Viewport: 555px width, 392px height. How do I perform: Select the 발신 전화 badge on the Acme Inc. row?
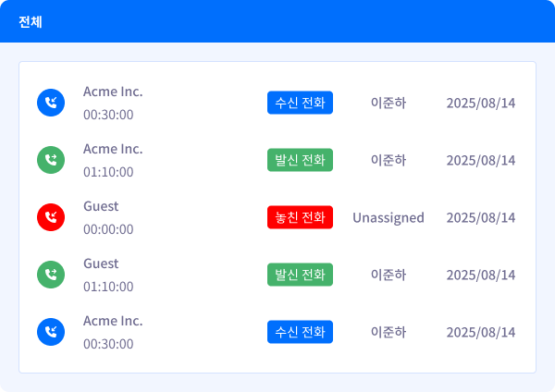300,160
